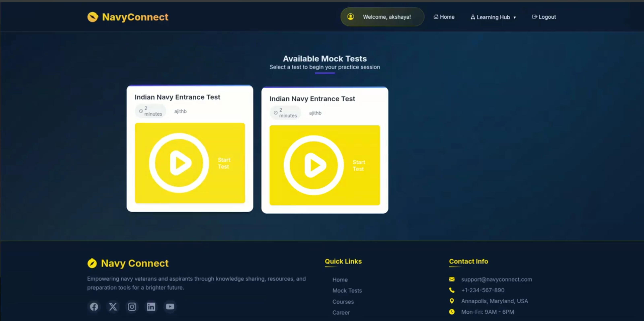The height and width of the screenshot is (321, 644).
Task: Open the Career quick link
Action: 341,313
